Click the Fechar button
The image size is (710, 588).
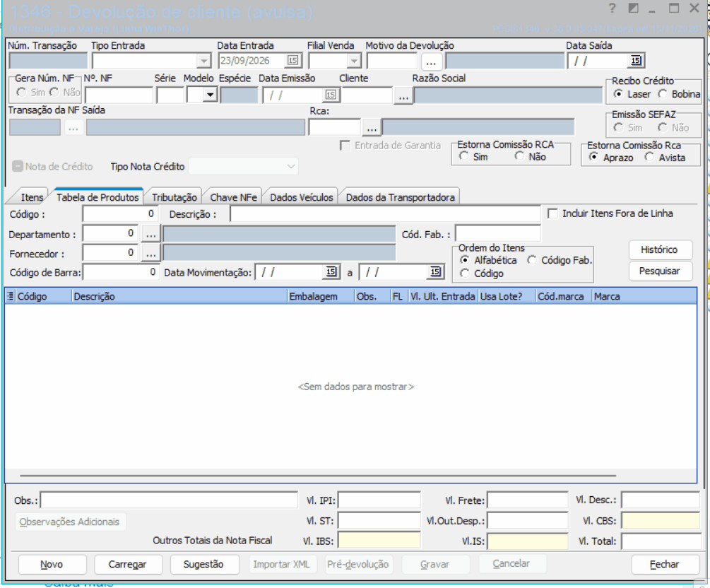coord(664,565)
